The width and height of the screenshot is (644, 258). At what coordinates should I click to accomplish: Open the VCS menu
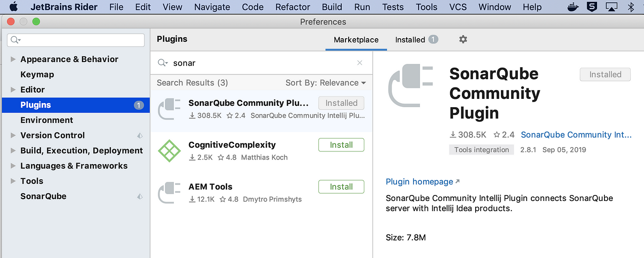point(458,7)
